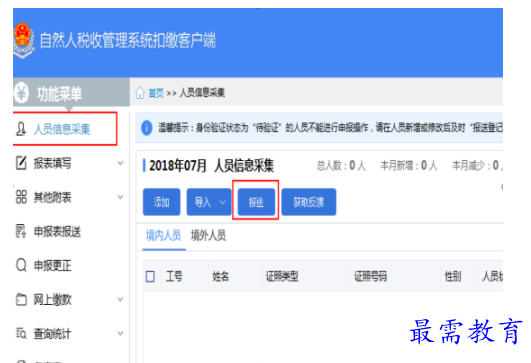Click the 总人数 count text
531x363 pixels.
[x=341, y=166]
